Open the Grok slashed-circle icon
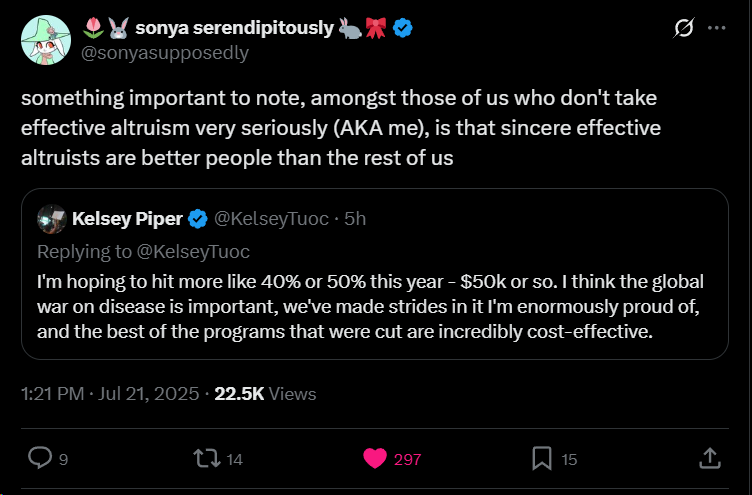The width and height of the screenshot is (752, 495). point(685,29)
